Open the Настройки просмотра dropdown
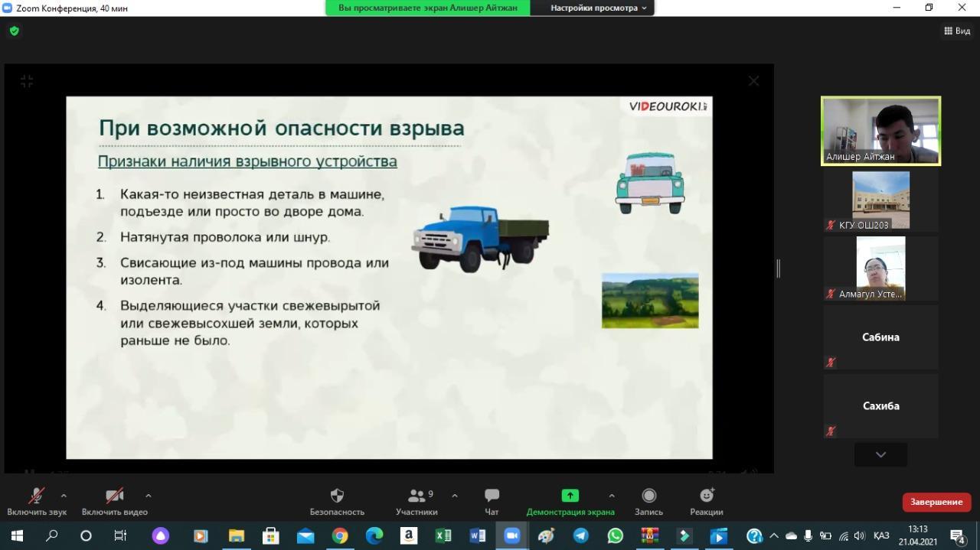Screen dimensions: 980x550 pyautogui.click(x=599, y=8)
